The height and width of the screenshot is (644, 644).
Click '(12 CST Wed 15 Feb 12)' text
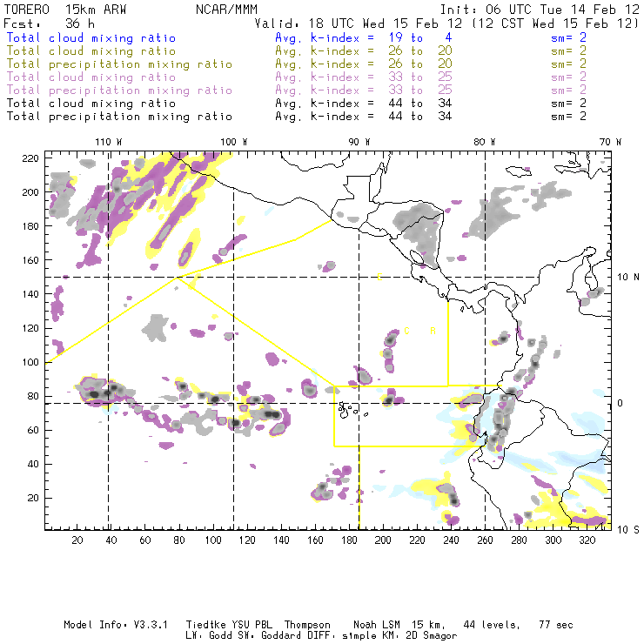(555, 23)
